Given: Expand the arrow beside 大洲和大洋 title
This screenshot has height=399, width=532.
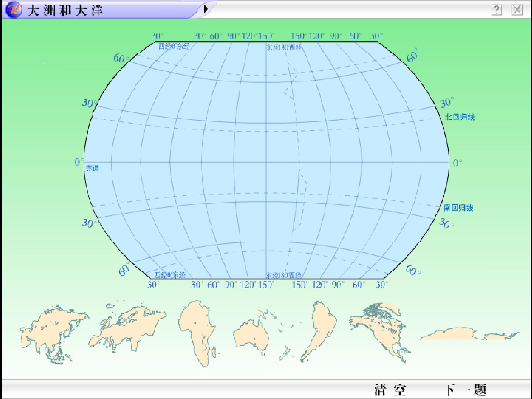Looking at the screenshot, I should tap(206, 9).
